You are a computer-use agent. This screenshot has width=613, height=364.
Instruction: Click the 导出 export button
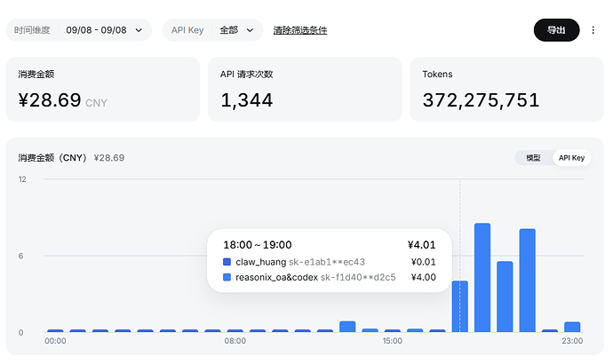(556, 30)
